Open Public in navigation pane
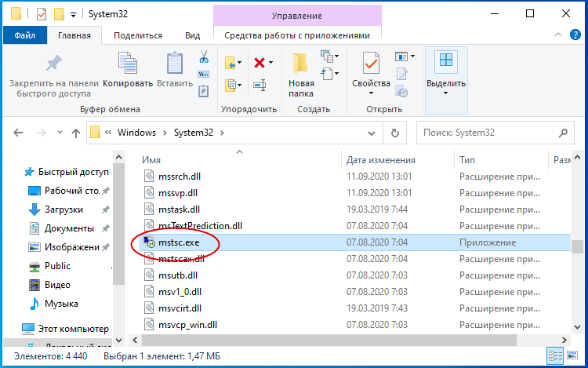 pos(57,265)
